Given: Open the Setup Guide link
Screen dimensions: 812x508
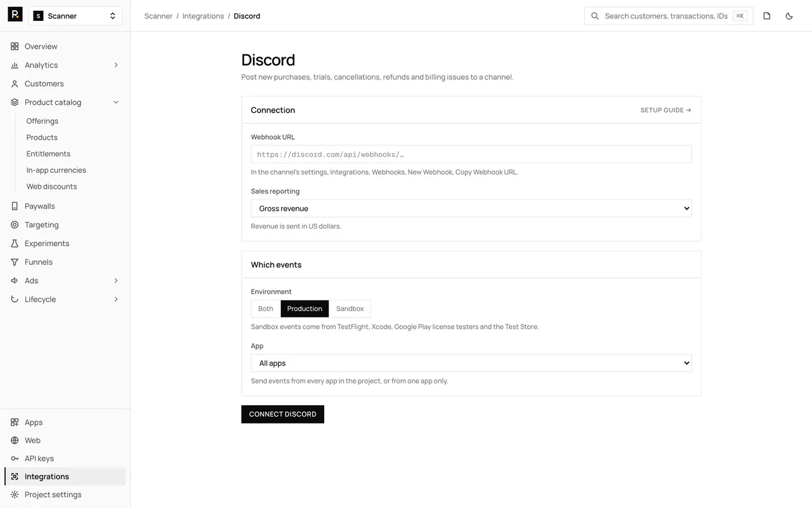Looking at the screenshot, I should 665,110.
